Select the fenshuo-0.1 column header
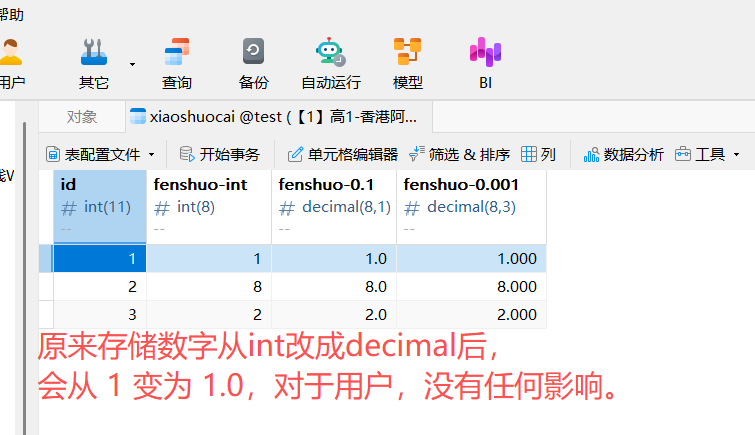This screenshot has width=755, height=435. coord(334,207)
